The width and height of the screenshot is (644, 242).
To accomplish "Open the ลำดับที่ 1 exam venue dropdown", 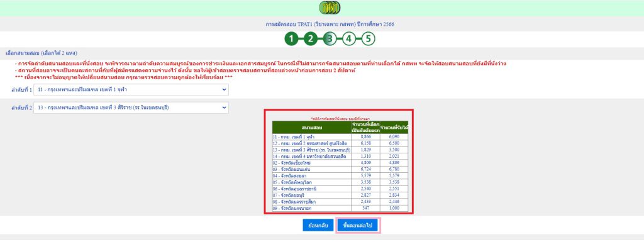I will (131, 89).
